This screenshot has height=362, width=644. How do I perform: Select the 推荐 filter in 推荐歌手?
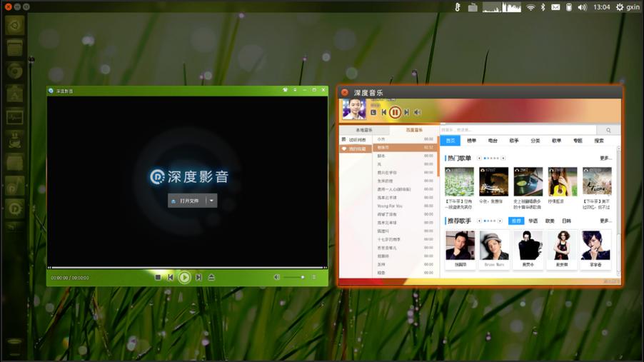pos(516,221)
